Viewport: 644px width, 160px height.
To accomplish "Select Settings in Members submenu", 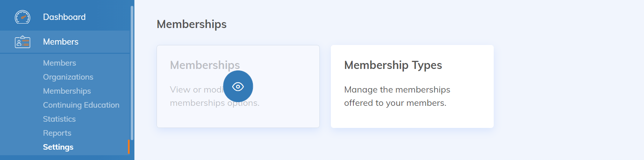I will (x=58, y=147).
